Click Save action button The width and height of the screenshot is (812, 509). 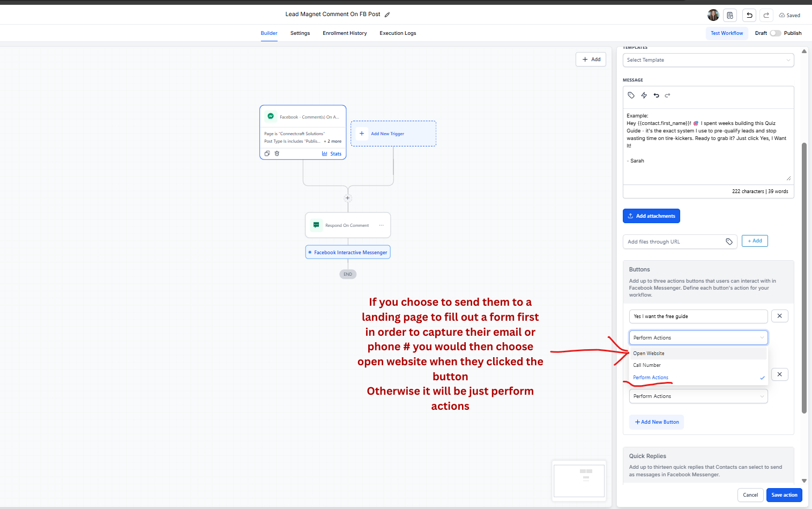click(x=784, y=495)
